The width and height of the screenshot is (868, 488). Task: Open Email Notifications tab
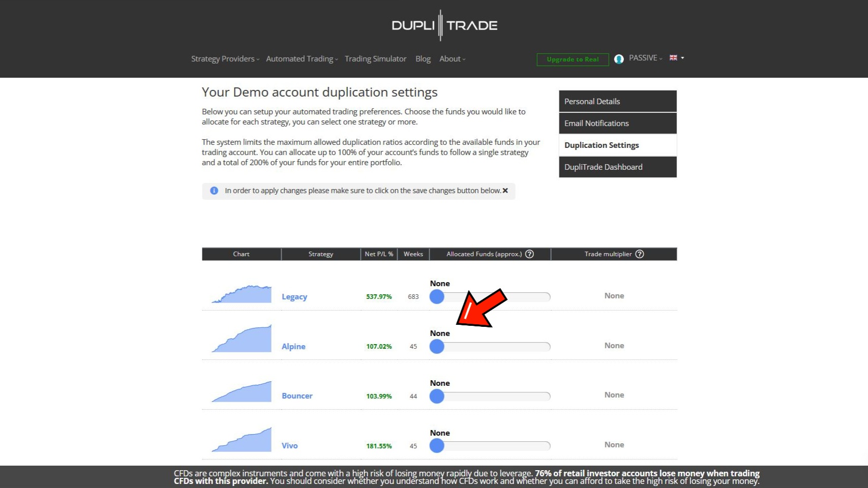[x=618, y=123]
